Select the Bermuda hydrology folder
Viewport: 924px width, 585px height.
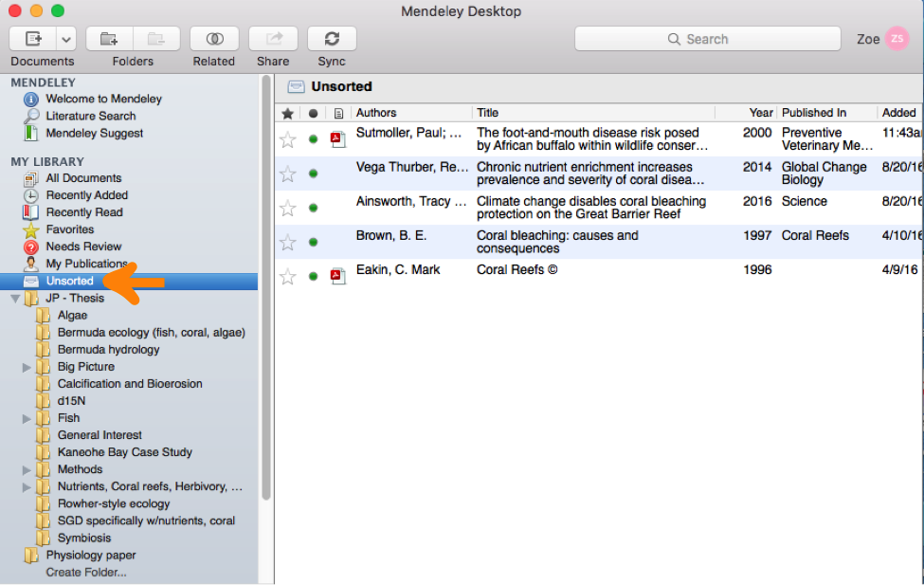(x=108, y=350)
